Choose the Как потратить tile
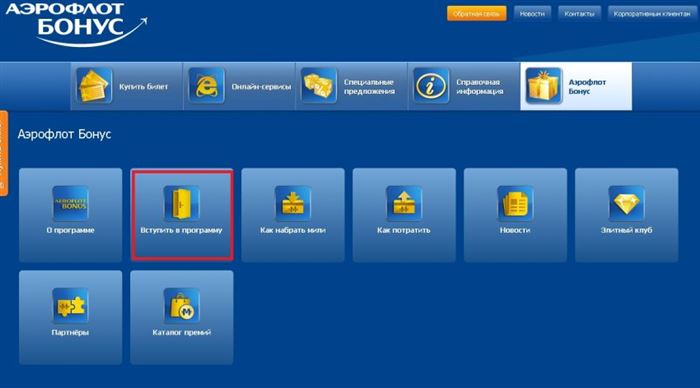The image size is (700, 388). click(x=404, y=215)
